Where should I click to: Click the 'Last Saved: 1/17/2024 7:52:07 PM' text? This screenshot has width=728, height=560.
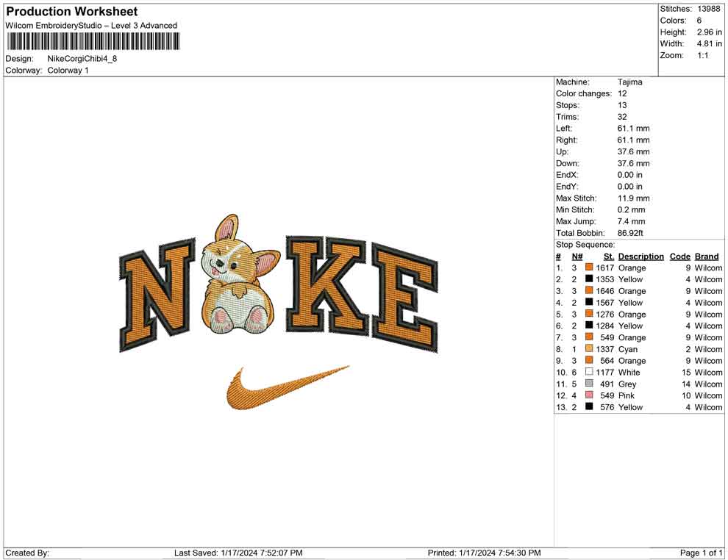pyautogui.click(x=238, y=553)
